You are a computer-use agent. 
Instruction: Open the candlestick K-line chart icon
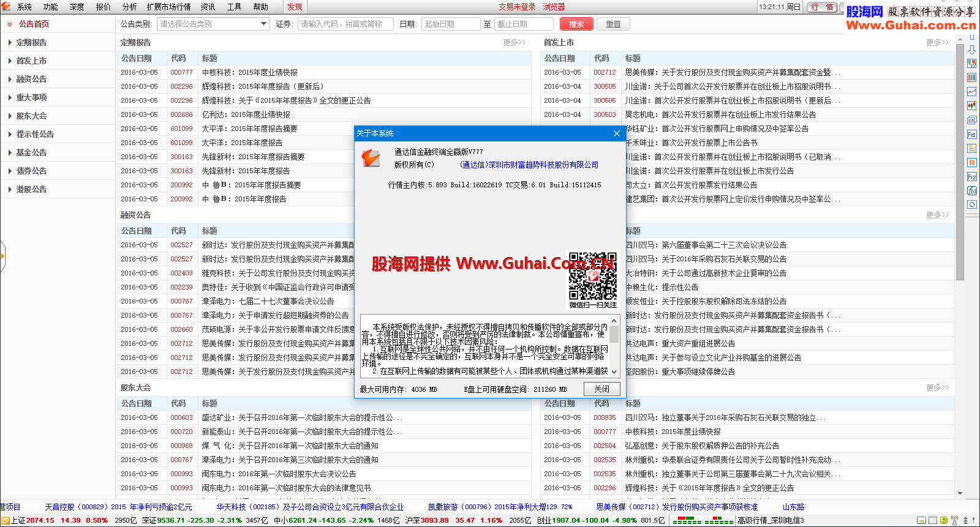972,106
